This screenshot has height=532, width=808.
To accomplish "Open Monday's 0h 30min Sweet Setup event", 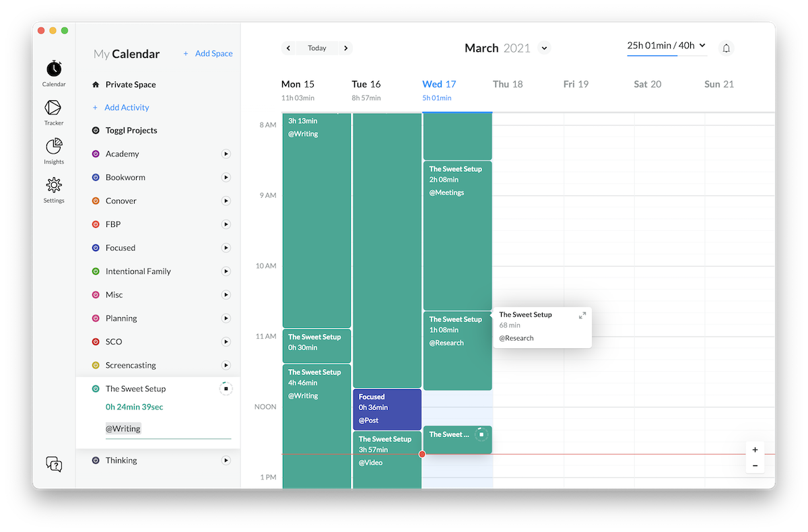I will tap(316, 346).
